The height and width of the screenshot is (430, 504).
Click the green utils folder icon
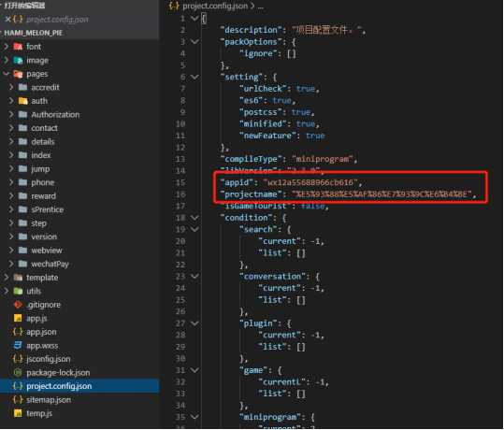[x=18, y=291]
